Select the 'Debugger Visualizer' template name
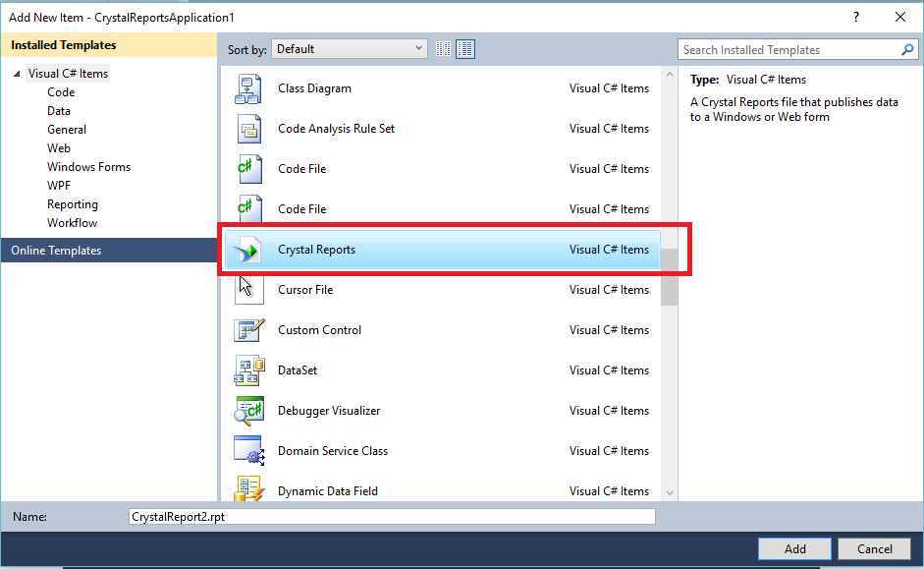 (x=329, y=411)
